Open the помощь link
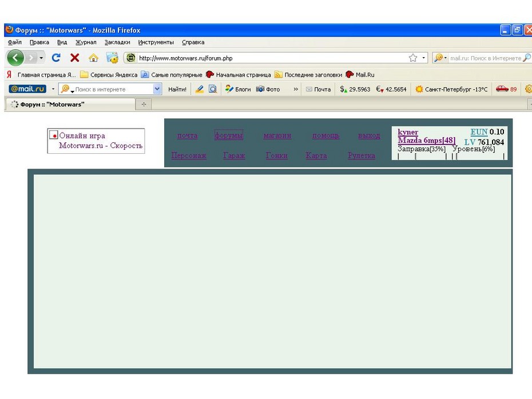Image resolution: width=532 pixels, height=399 pixels. pos(325,135)
